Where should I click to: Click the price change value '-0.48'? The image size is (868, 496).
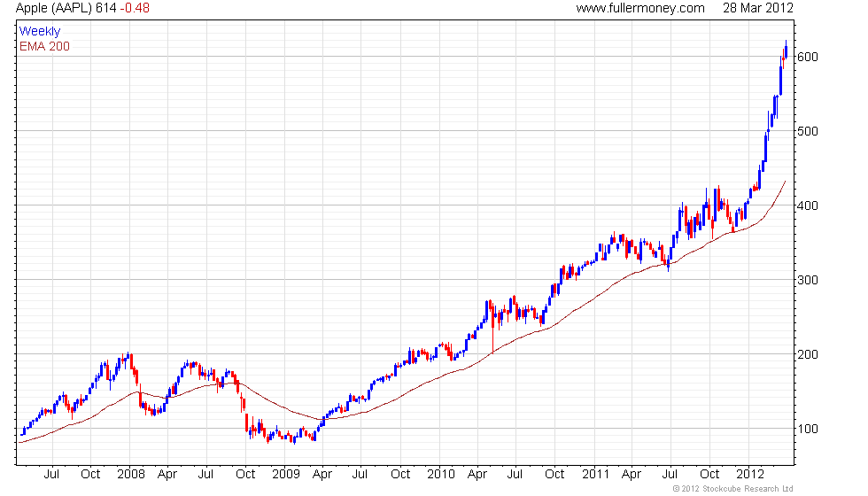coord(135,8)
